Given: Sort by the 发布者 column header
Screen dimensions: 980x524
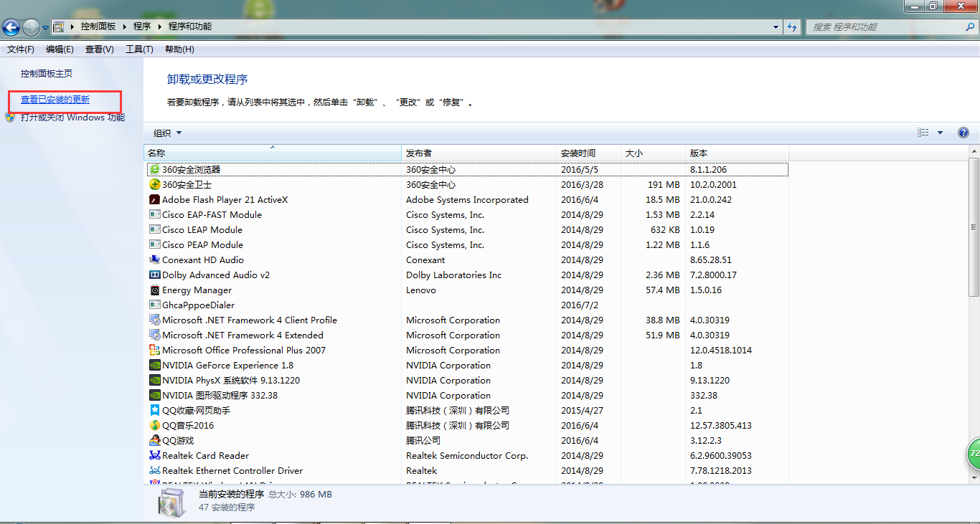Looking at the screenshot, I should [479, 153].
